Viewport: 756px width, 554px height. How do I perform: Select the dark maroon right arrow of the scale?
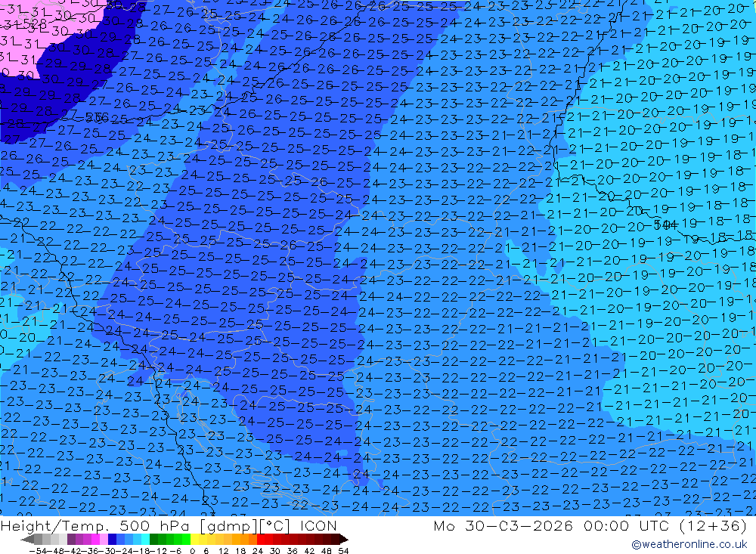tap(344, 540)
